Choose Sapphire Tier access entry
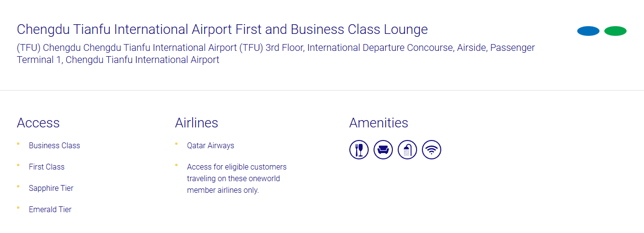Screen dimensions: 644x233 click(51, 188)
